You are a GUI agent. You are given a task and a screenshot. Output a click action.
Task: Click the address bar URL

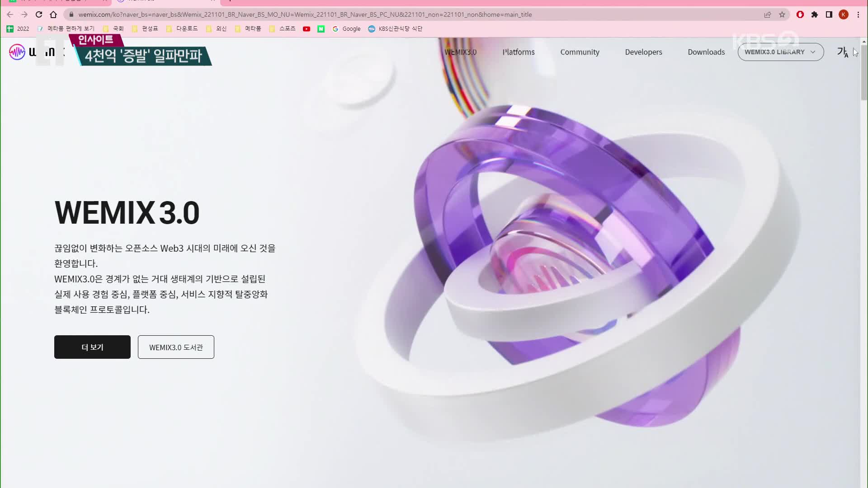pyautogui.click(x=305, y=14)
